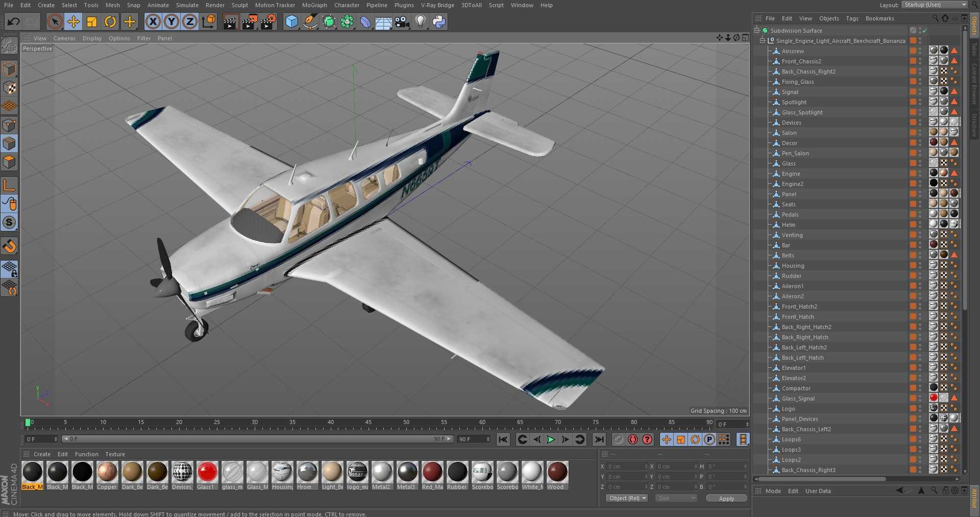The width and height of the screenshot is (980, 517).
Task: Go to end of animation
Action: (599, 439)
